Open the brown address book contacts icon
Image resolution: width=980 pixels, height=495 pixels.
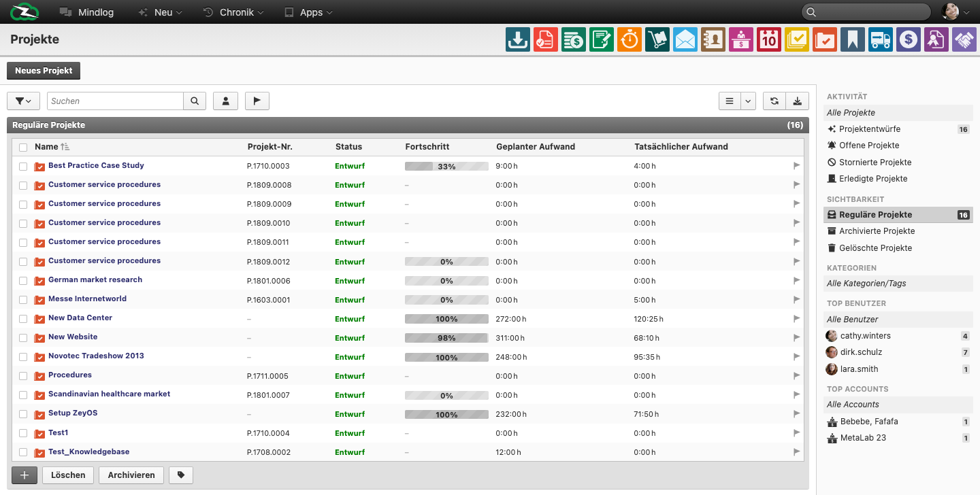tap(713, 39)
